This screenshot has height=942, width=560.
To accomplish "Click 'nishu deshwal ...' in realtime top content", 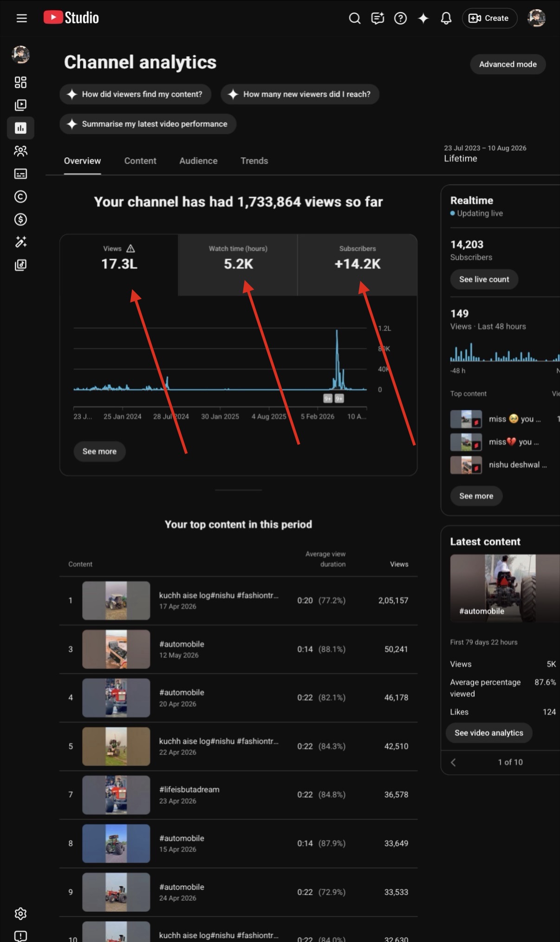I will (x=517, y=465).
